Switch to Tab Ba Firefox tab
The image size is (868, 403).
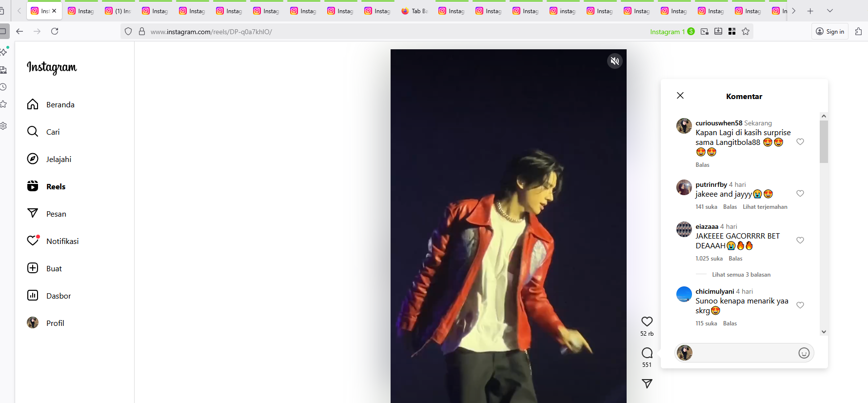point(415,11)
